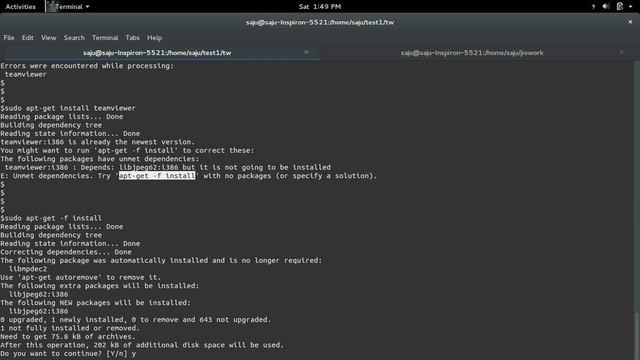The height and width of the screenshot is (360, 640).
Task: Click 'The following extra packages will be installed:'
Action: [x=100, y=286]
